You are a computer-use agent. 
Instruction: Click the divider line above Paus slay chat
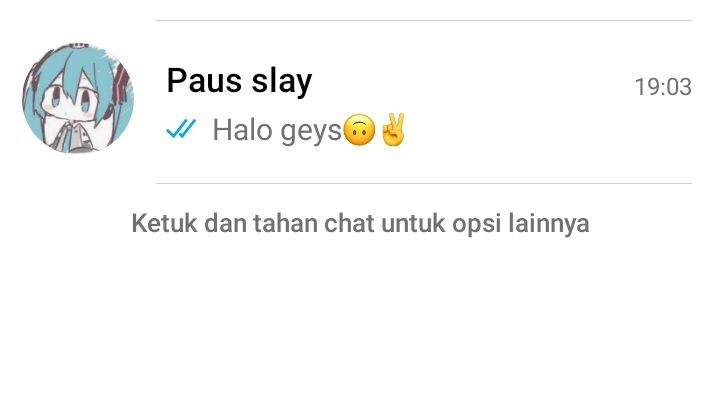coord(424,20)
